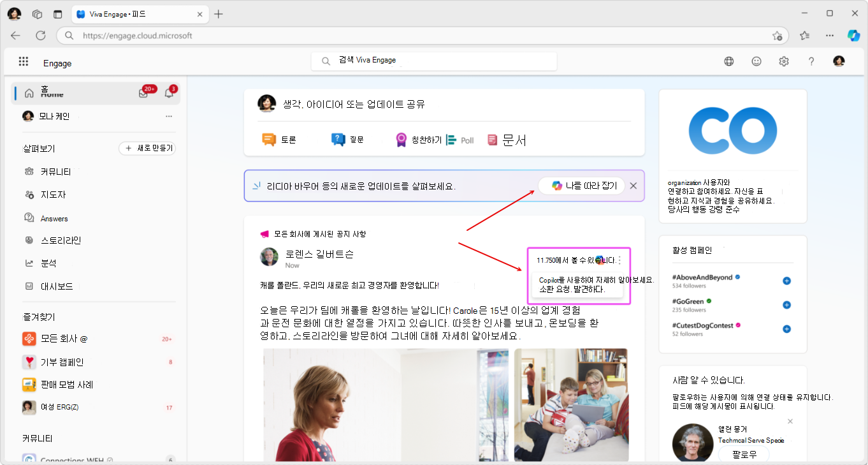The width and height of the screenshot is (868, 465).
Task: Open inbox icon with 20+ badge
Action: click(x=143, y=93)
